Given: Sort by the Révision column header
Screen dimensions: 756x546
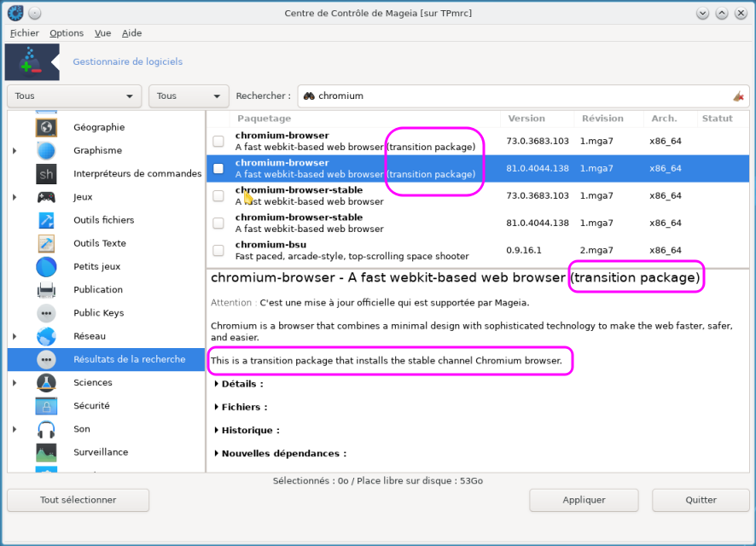Looking at the screenshot, I should 609,119.
